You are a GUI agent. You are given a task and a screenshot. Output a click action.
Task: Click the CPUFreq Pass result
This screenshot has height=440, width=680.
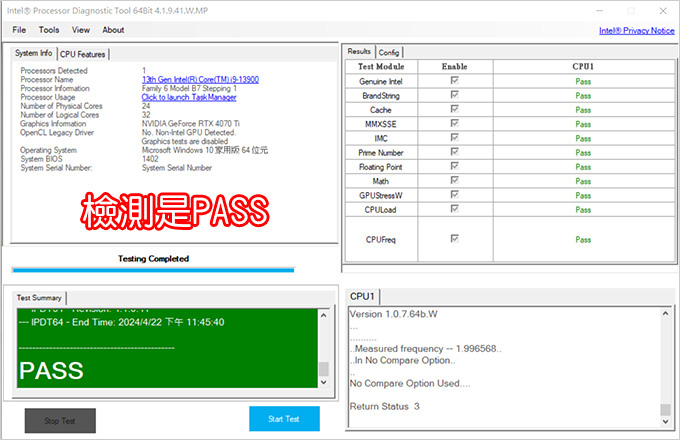583,240
